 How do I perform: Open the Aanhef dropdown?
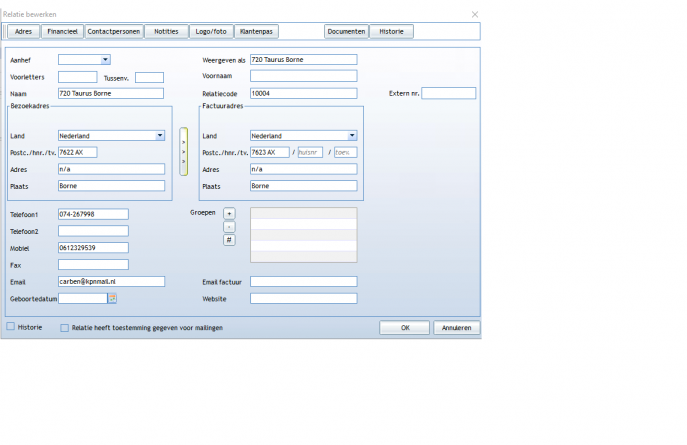[x=105, y=60]
